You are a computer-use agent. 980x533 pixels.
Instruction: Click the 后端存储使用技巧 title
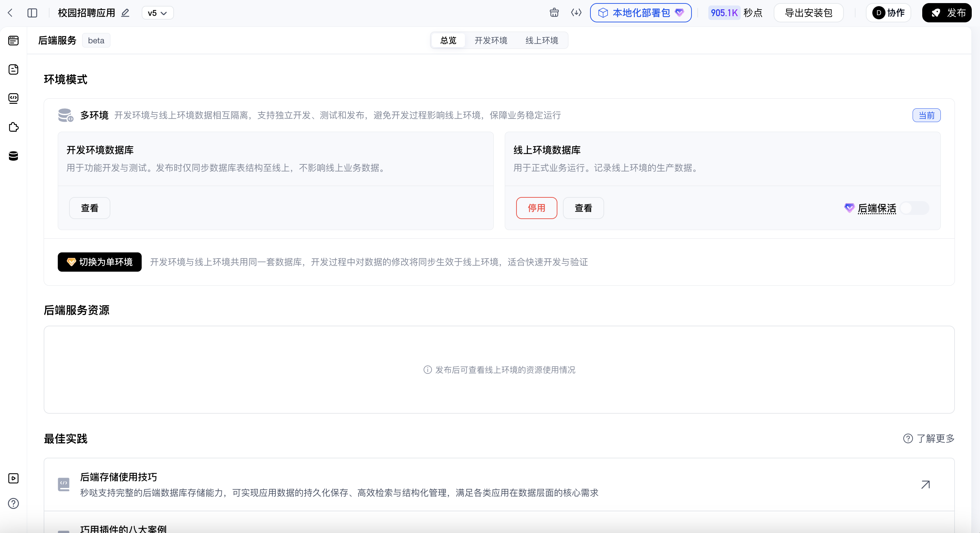tap(119, 477)
